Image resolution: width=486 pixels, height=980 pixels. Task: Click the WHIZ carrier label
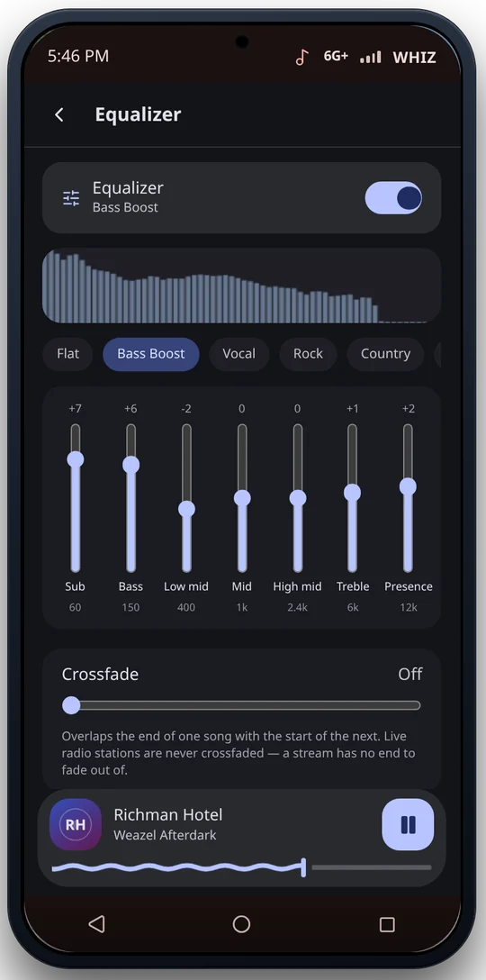pyautogui.click(x=414, y=58)
